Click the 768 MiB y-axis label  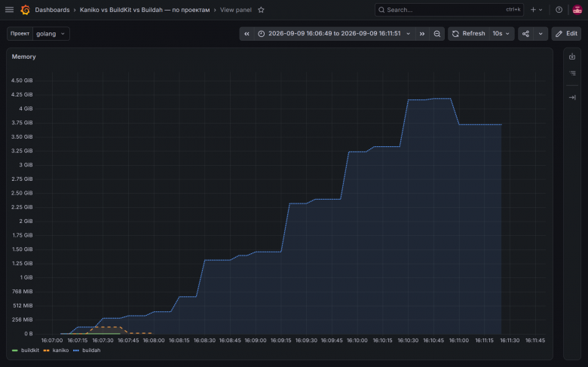(23, 292)
